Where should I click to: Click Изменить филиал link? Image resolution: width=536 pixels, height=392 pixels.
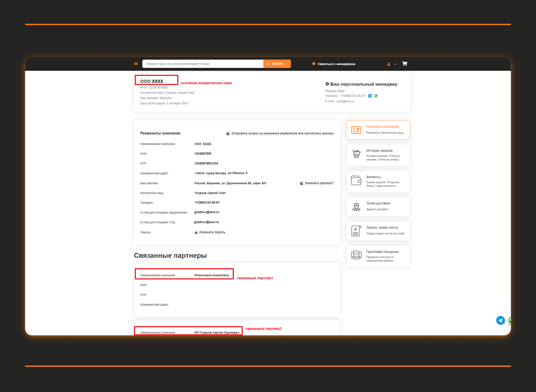point(319,183)
